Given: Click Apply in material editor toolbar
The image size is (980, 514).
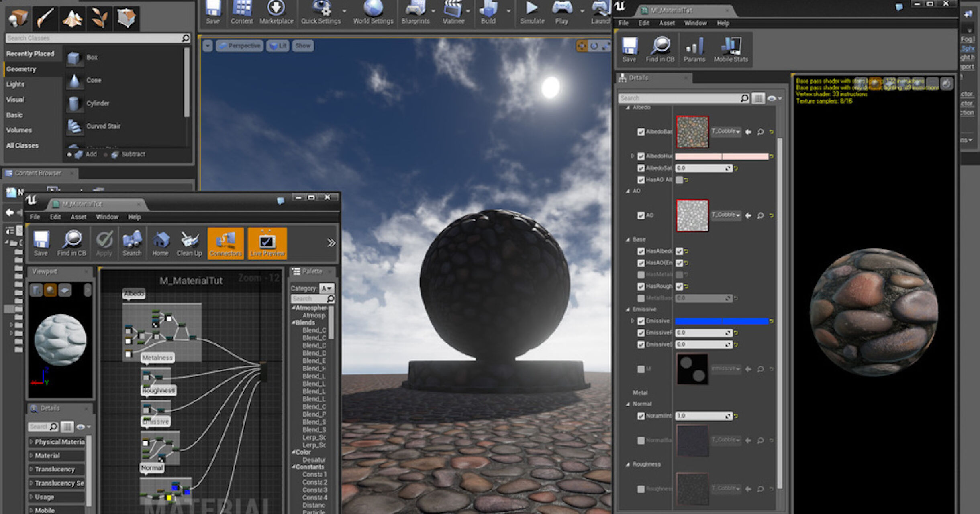Looking at the screenshot, I should point(104,243).
